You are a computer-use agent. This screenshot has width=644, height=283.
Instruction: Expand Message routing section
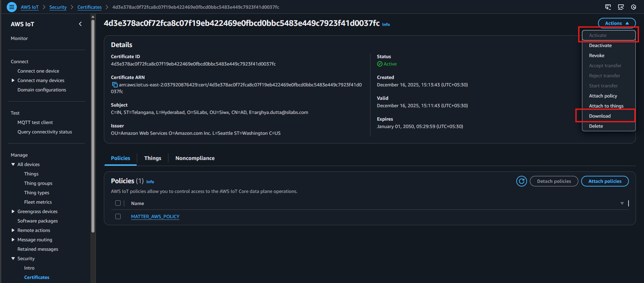(x=13, y=240)
